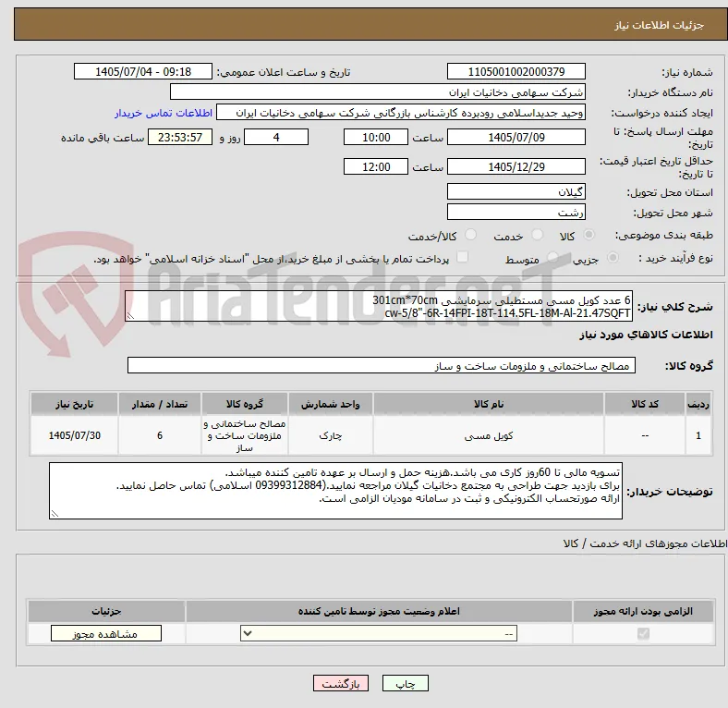Screen dimensions: 728x708
Task: Click the الزامی بودن ارائه مجوز header
Action: 643,611
